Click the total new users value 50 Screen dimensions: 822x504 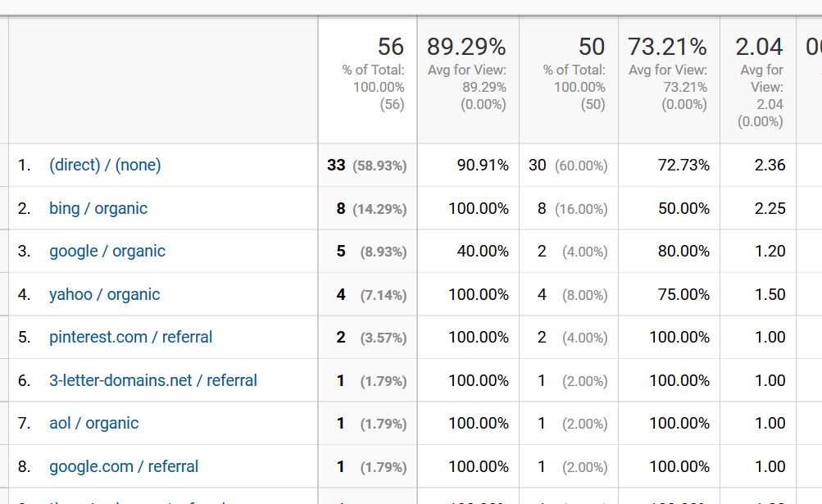coord(592,47)
